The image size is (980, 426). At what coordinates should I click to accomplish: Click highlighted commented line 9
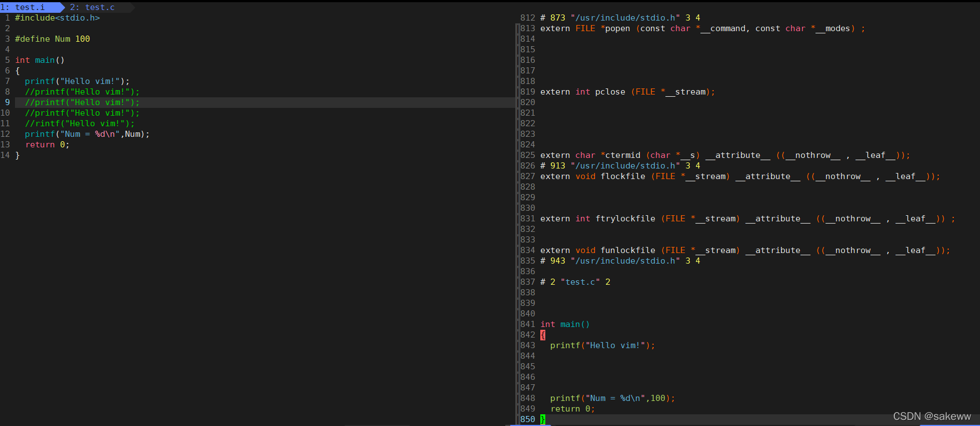pyautogui.click(x=82, y=102)
